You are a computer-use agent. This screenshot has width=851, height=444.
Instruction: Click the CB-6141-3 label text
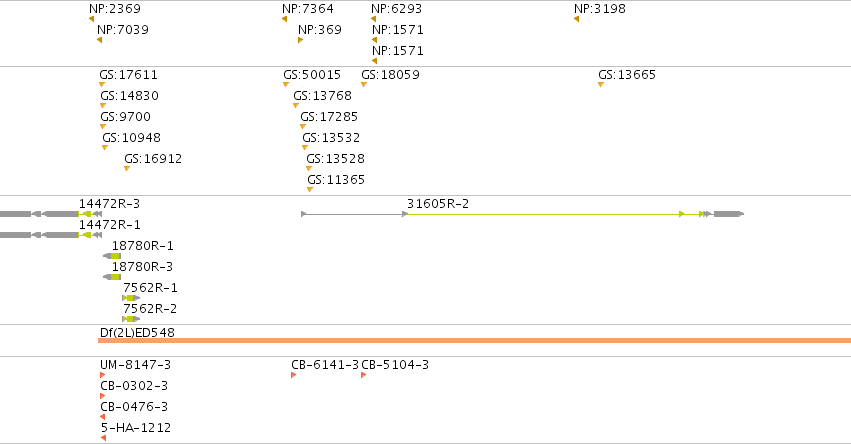(x=325, y=365)
